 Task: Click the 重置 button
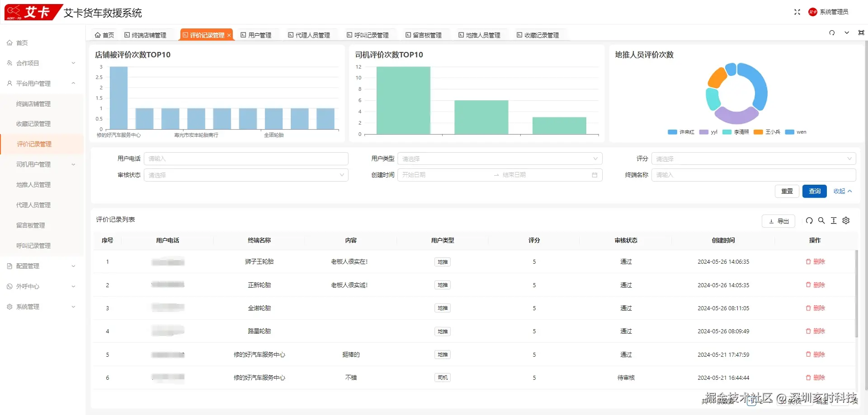tap(787, 191)
